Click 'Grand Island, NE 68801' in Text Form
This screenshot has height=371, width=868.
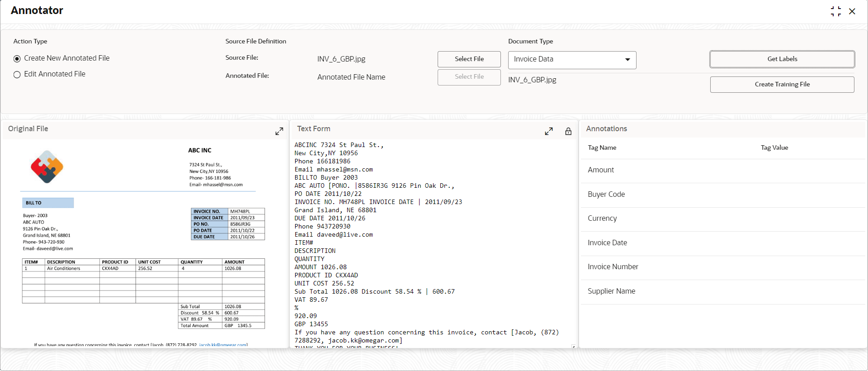pyautogui.click(x=335, y=210)
